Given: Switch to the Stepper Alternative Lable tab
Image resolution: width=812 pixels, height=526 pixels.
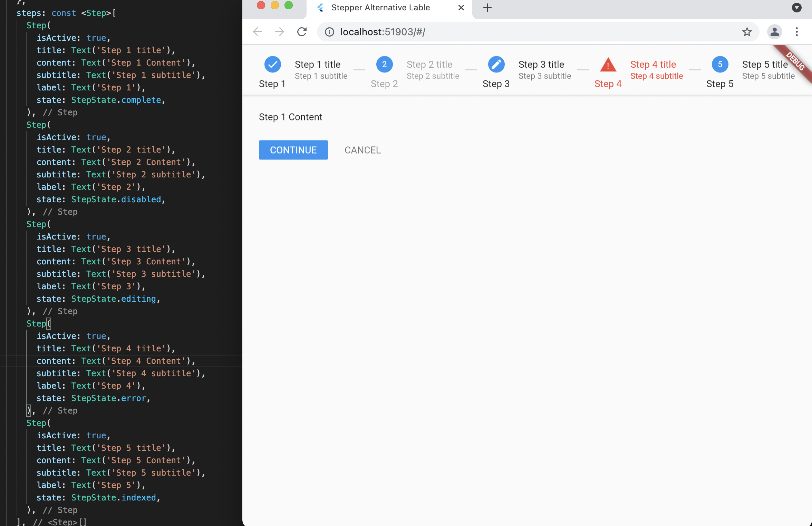Looking at the screenshot, I should tap(389, 8).
